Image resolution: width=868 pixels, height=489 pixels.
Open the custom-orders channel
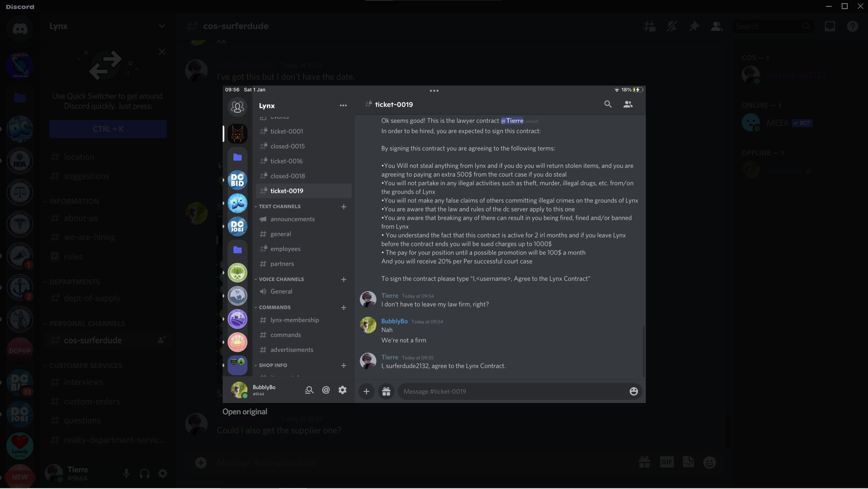coord(107,402)
